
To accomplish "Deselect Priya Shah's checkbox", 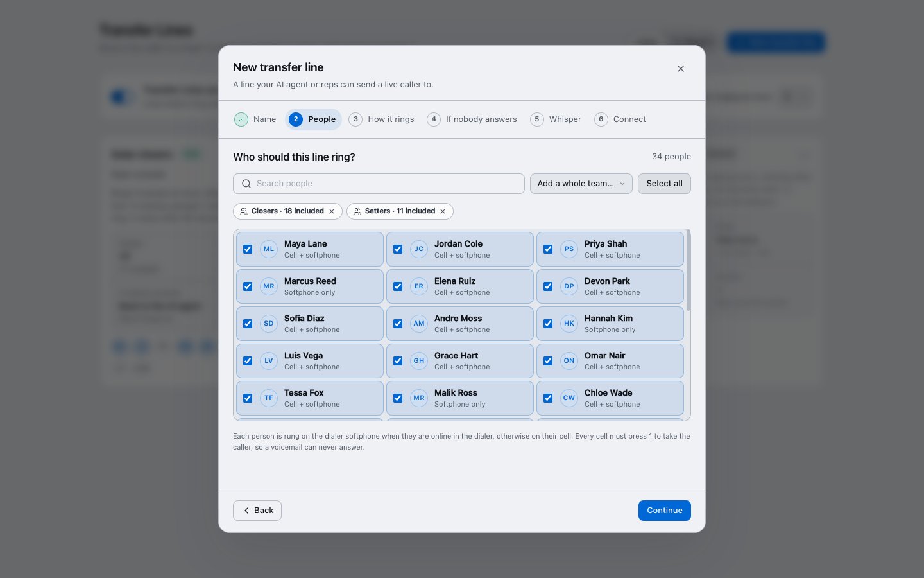I will 548,249.
